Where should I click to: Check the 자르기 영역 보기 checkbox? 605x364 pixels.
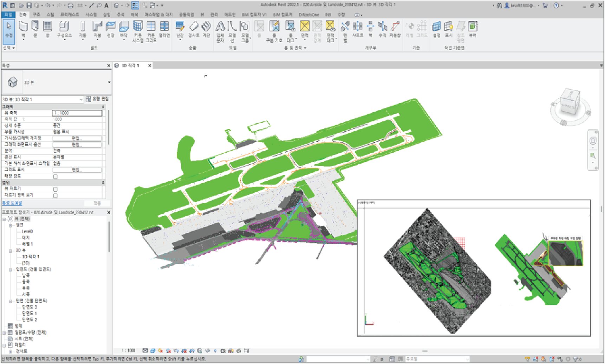coord(55,195)
